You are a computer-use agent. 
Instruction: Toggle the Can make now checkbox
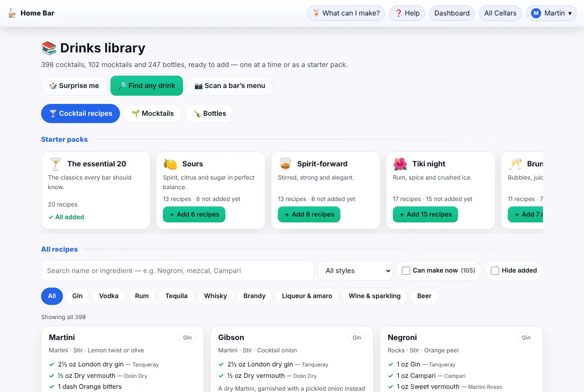(x=406, y=271)
